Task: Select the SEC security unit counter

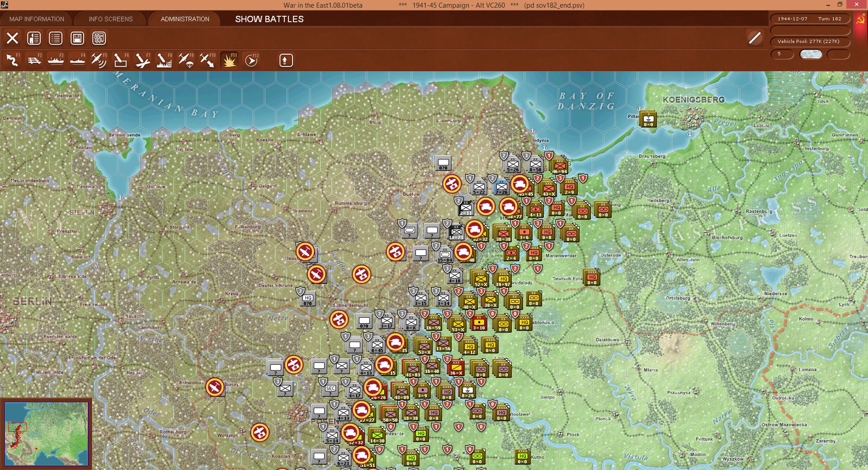Action: (330, 389)
